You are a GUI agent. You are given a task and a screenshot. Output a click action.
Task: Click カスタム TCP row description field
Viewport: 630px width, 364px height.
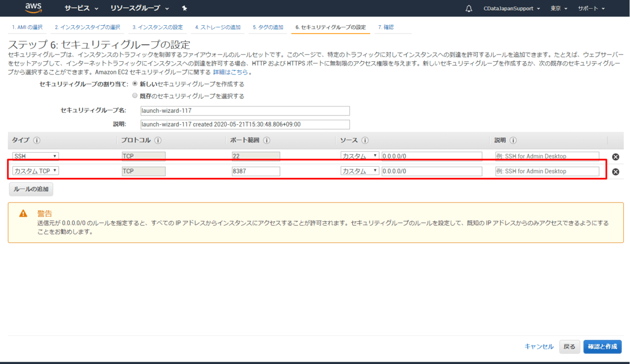point(547,171)
